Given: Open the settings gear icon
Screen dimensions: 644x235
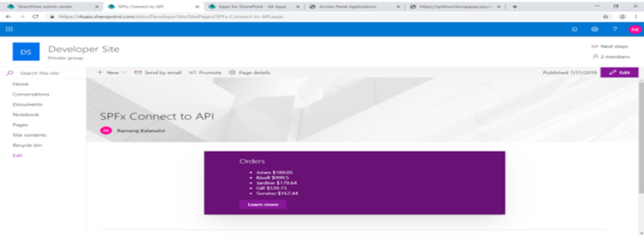Looking at the screenshot, I should [x=594, y=29].
